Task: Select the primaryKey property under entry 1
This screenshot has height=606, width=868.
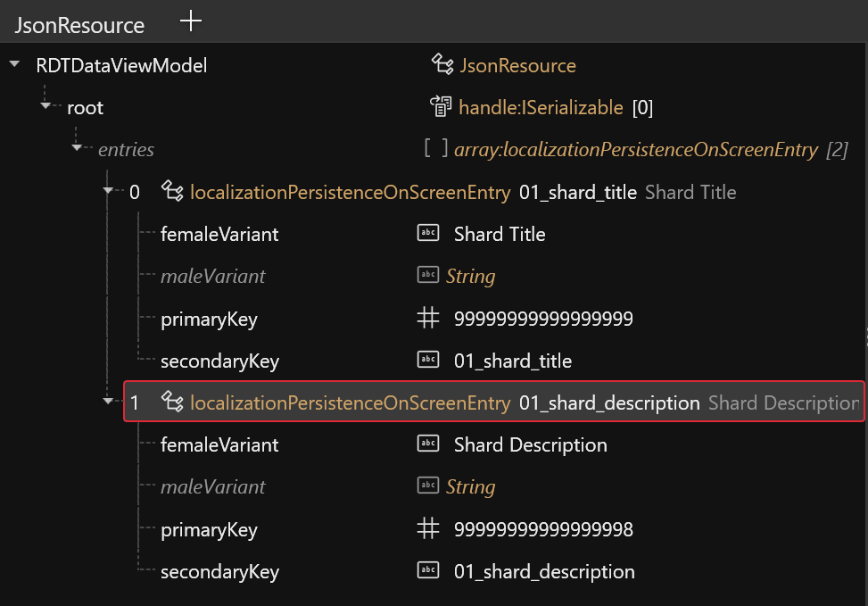Action: 209,529
